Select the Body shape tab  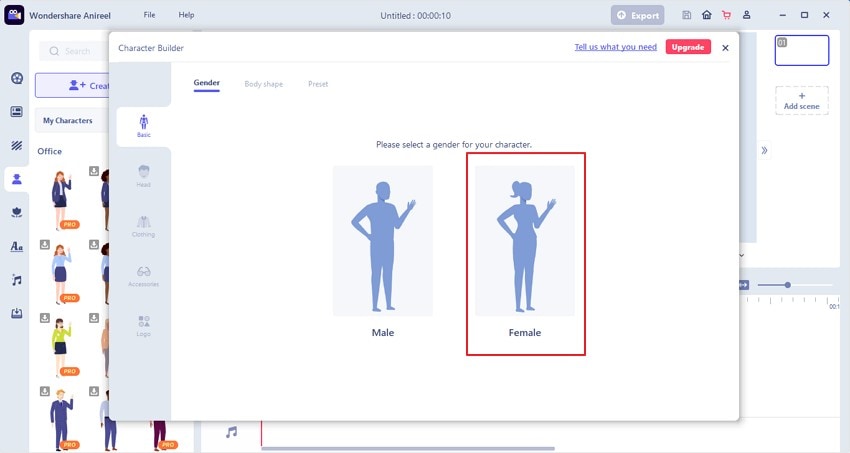263,84
